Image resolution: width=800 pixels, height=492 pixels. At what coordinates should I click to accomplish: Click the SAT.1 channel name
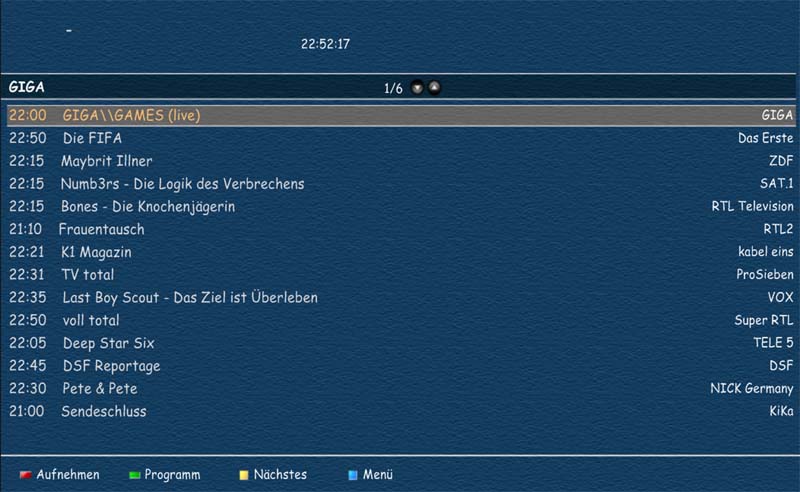click(777, 184)
